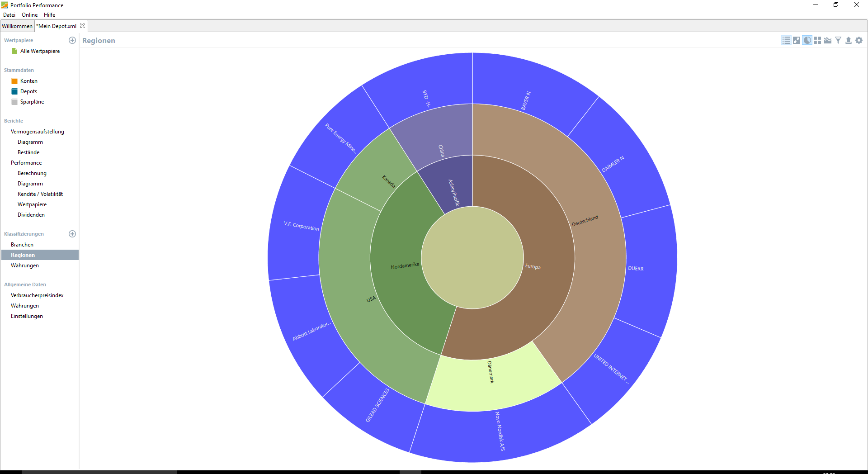Viewport: 868px width, 474px height.
Task: Open the Dividenden view
Action: click(31, 215)
